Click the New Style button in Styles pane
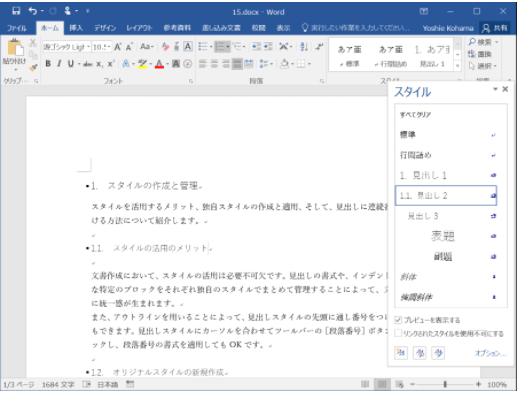The height and width of the screenshot is (395, 519). 401,352
